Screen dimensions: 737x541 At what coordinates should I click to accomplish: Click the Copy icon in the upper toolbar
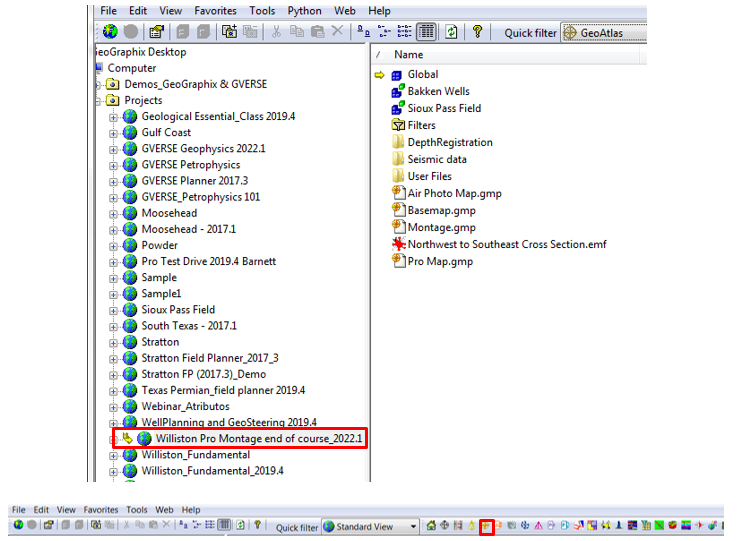pos(297,31)
